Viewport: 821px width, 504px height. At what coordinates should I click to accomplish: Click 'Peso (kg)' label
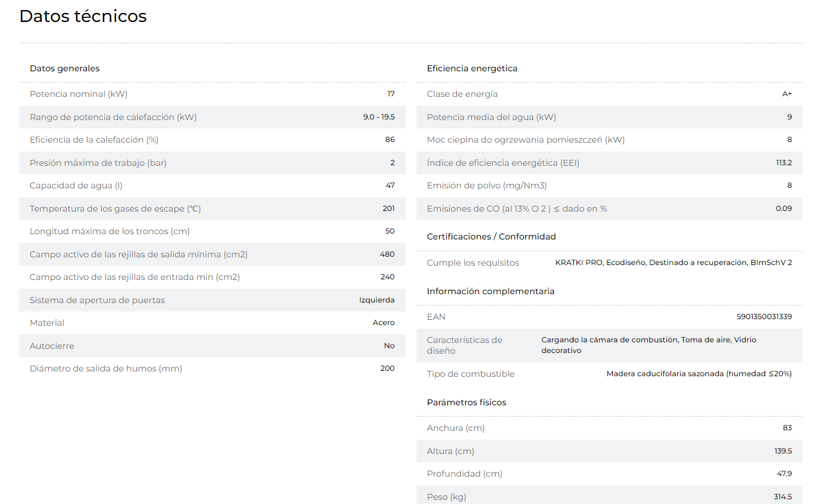[447, 497]
